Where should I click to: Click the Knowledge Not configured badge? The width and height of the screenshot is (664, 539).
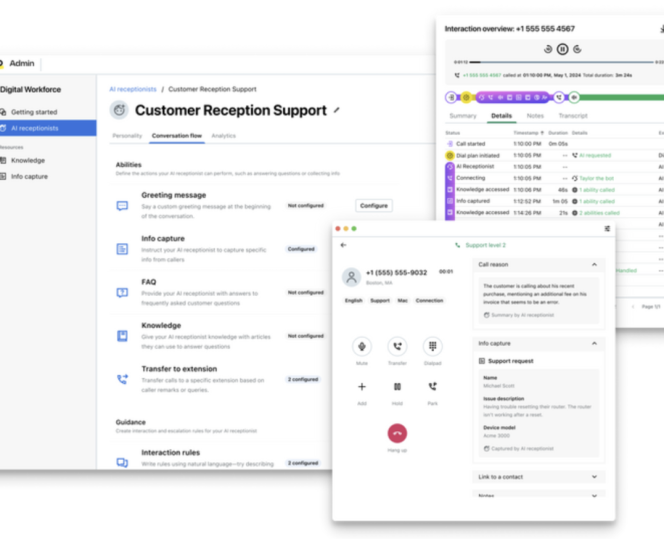306,336
